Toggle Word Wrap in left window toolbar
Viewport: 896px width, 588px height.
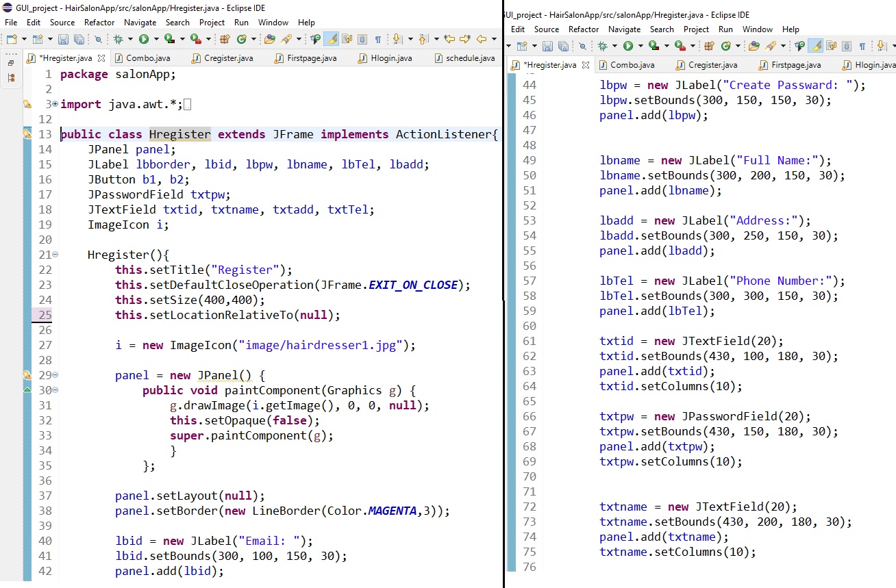(347, 39)
